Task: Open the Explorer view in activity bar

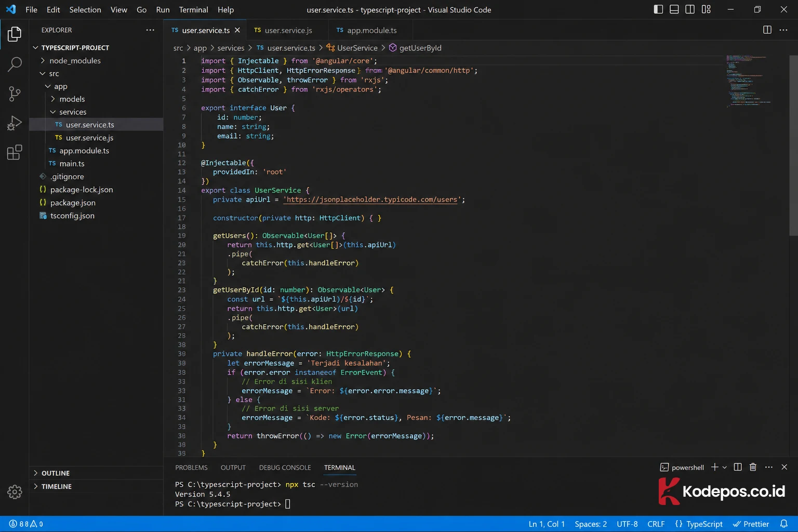Action: (15, 34)
